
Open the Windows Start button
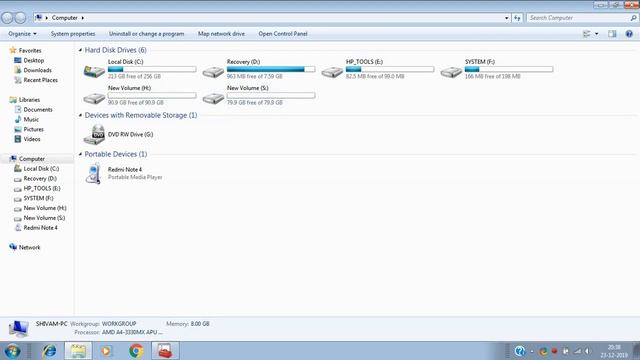pyautogui.click(x=12, y=351)
